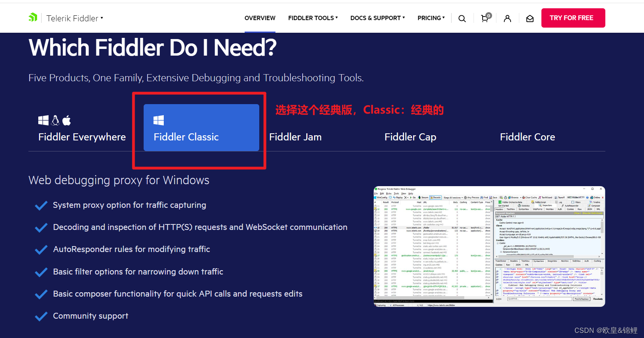Screen dimensions: 644x338
Task: Click the Windows icon under Fiddler Everywhere
Action: [43, 120]
